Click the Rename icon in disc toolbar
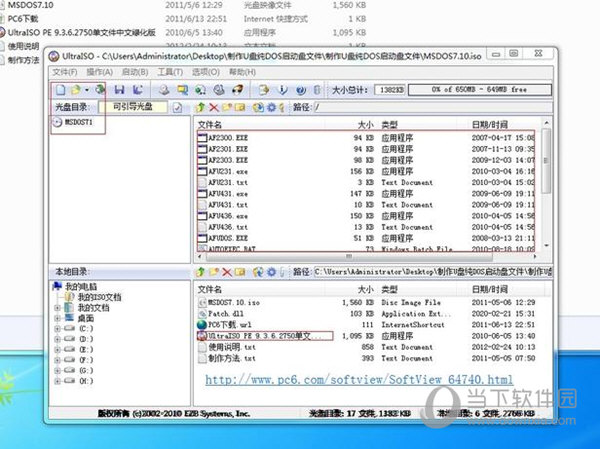Screen dimensions: 600x449 [240, 107]
